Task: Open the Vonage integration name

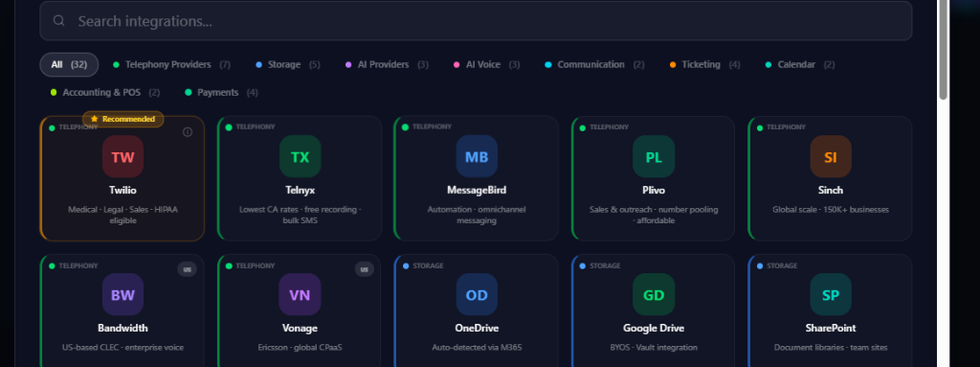Action: 300,328
